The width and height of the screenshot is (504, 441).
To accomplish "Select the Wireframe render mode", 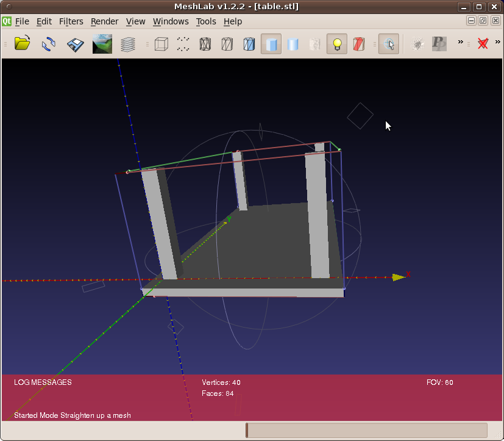I will click(x=205, y=44).
